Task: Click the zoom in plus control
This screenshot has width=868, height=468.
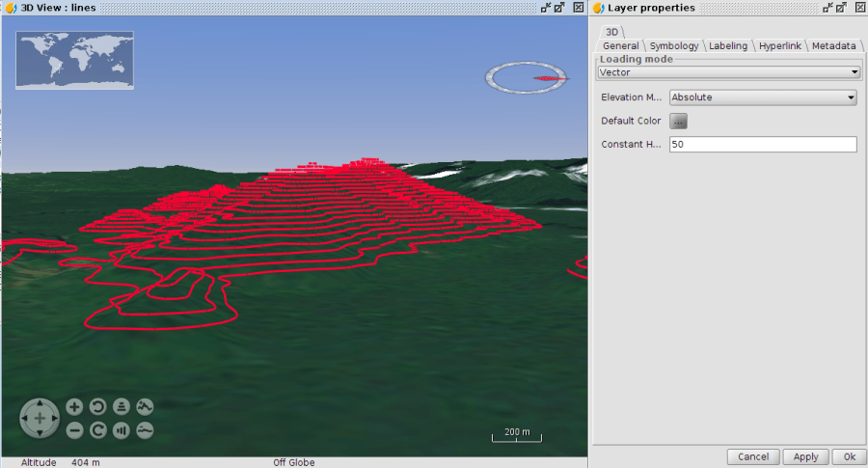Action: (74, 407)
